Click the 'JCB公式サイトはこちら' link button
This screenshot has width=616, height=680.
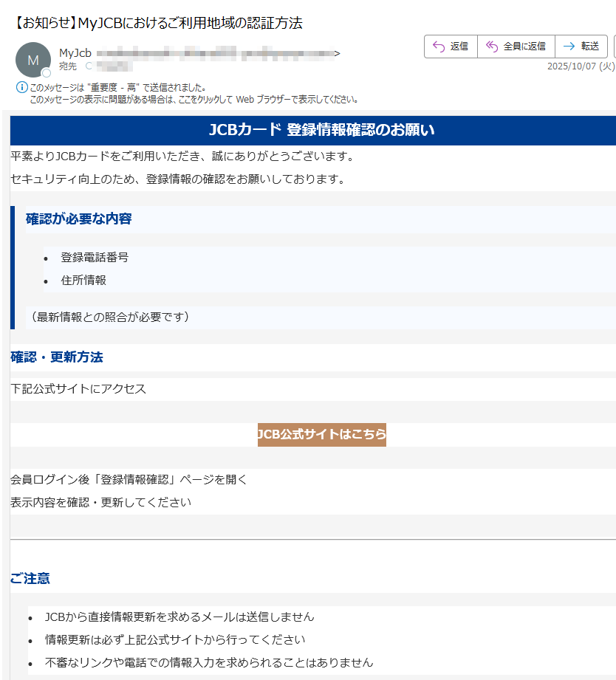tap(322, 435)
